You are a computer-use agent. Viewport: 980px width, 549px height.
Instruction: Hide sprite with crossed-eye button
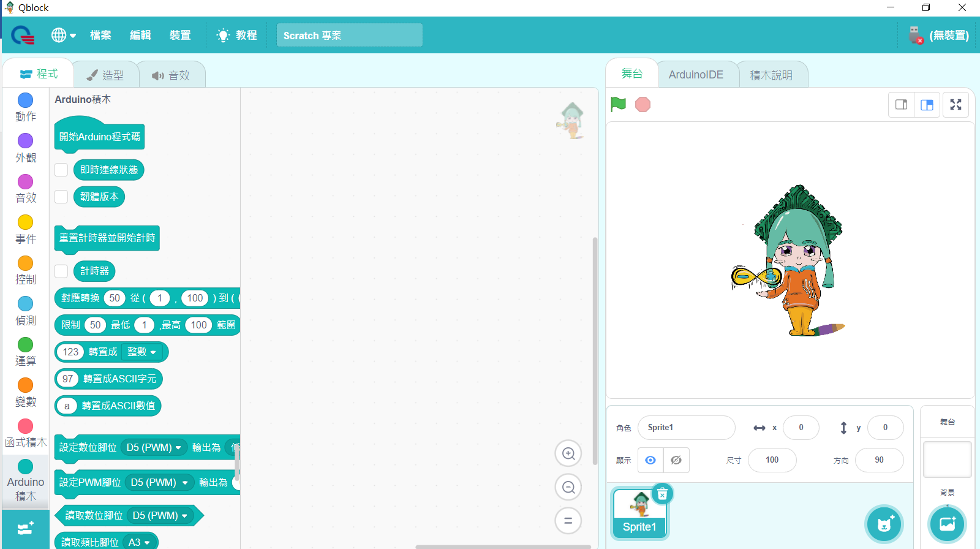click(x=676, y=460)
